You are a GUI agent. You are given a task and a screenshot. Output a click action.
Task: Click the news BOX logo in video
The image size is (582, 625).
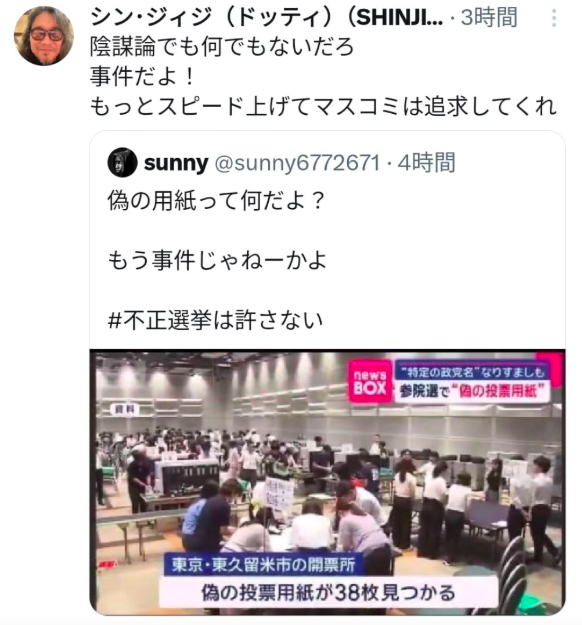[370, 382]
